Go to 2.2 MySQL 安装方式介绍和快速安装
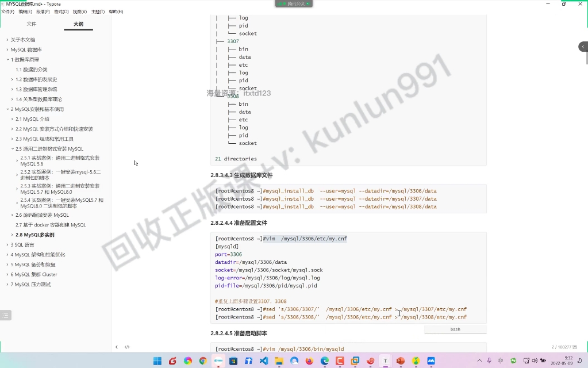Screen dimensions: 588x368 (x=54, y=129)
